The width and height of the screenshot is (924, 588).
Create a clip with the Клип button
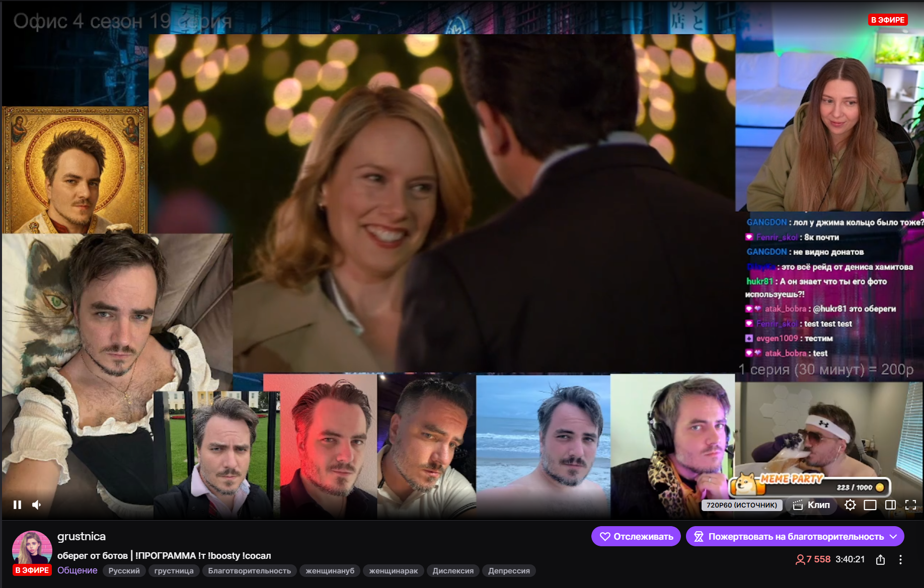click(x=811, y=505)
